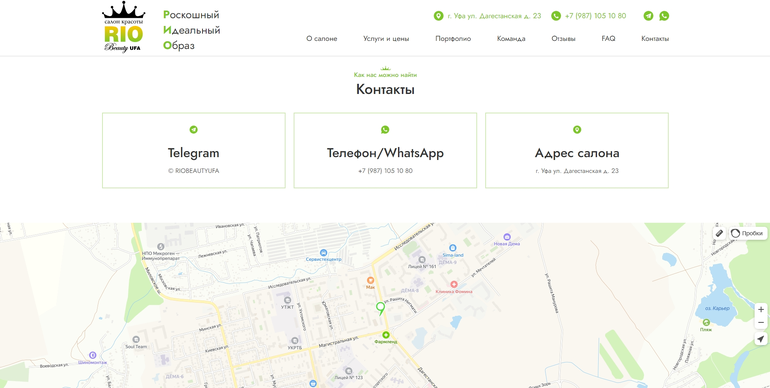Open WhatsApp via header WhatsApp icon
Image resolution: width=770 pixels, height=388 pixels.
coord(664,16)
